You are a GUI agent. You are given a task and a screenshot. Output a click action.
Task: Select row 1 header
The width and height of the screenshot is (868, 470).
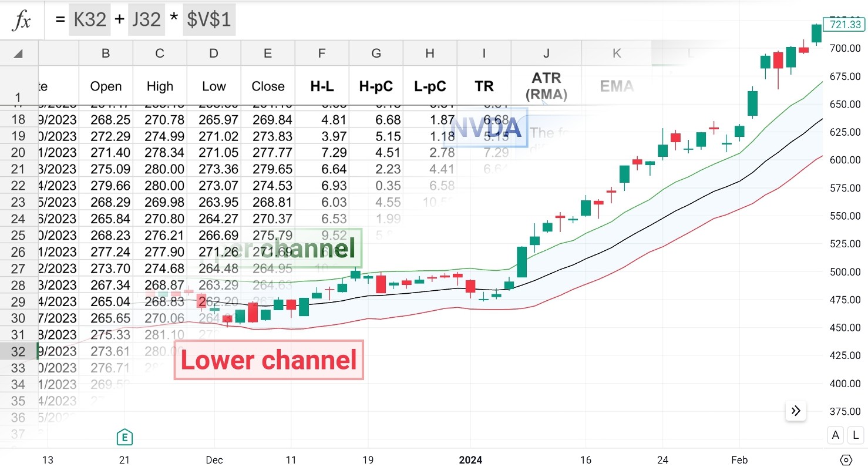coord(19,86)
